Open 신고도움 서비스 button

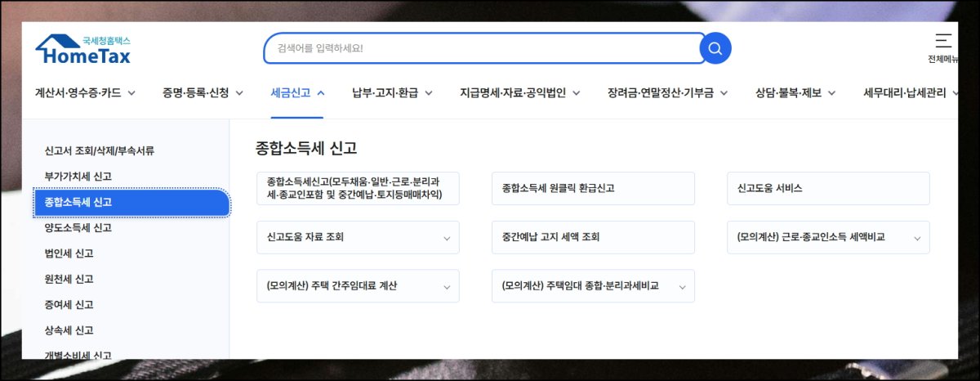coord(828,188)
